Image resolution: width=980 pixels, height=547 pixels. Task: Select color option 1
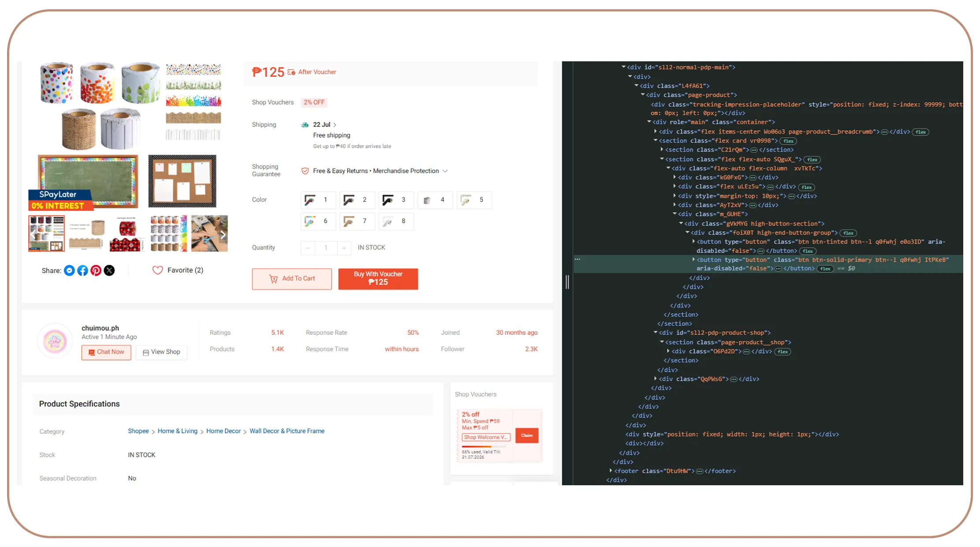pos(318,200)
